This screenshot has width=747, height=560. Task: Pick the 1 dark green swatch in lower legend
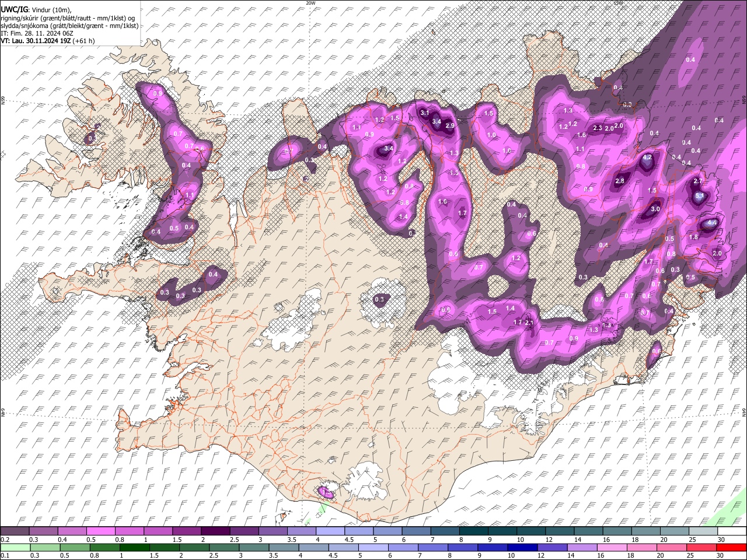click(134, 548)
